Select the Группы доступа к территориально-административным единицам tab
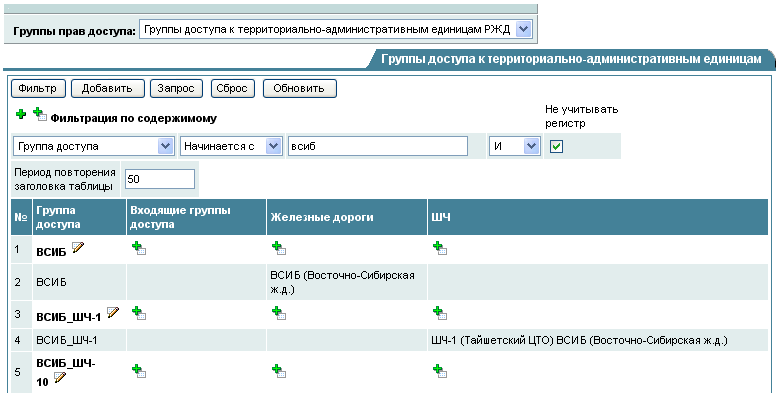 (571, 59)
